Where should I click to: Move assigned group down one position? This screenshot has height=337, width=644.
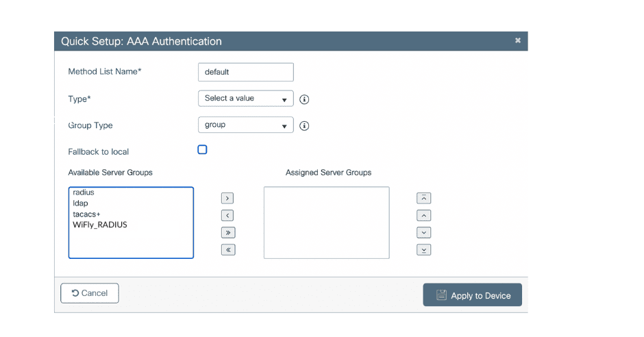[x=424, y=233]
